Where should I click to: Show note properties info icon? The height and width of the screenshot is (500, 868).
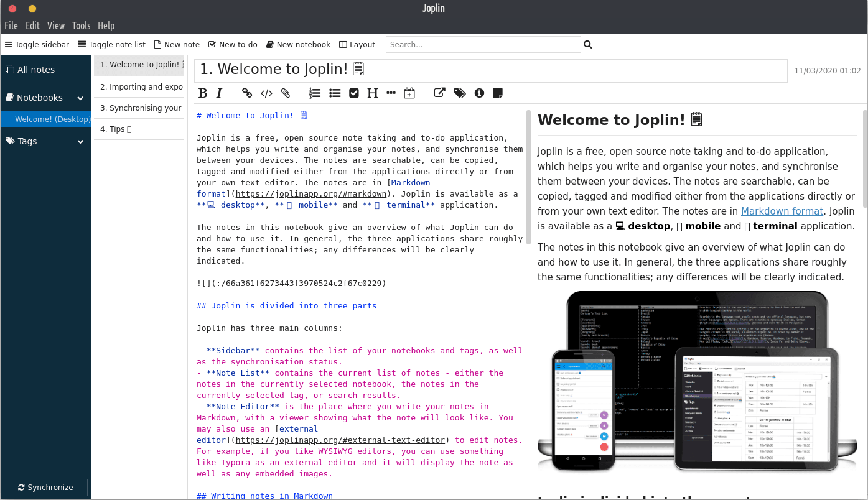tap(479, 93)
